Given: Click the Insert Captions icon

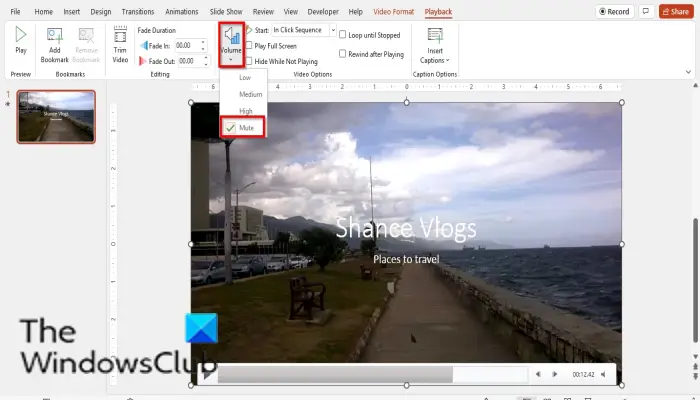Looking at the screenshot, I should (435, 36).
